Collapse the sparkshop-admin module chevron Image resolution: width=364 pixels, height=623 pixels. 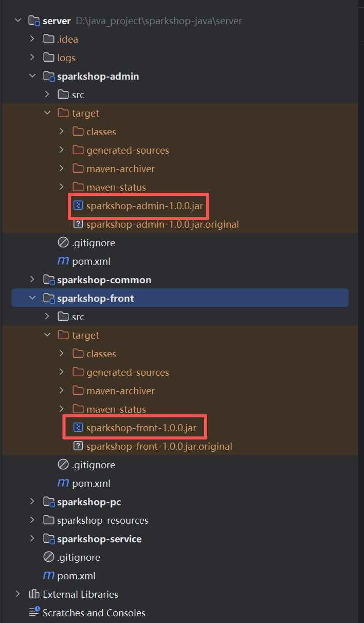coord(32,76)
